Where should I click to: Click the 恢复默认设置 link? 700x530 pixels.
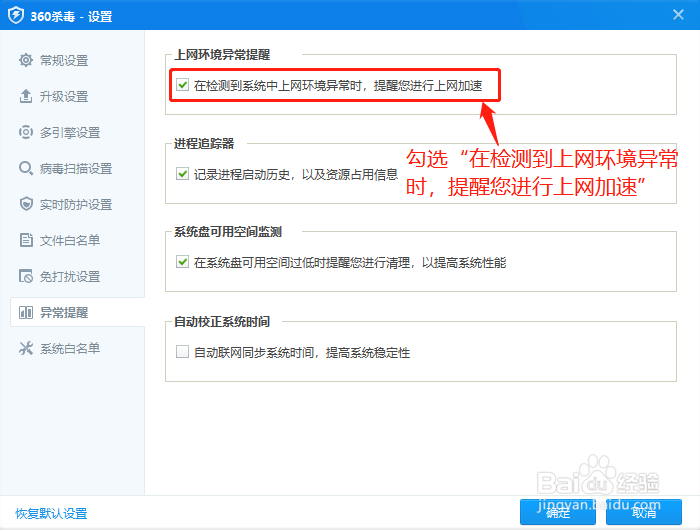click(x=51, y=513)
